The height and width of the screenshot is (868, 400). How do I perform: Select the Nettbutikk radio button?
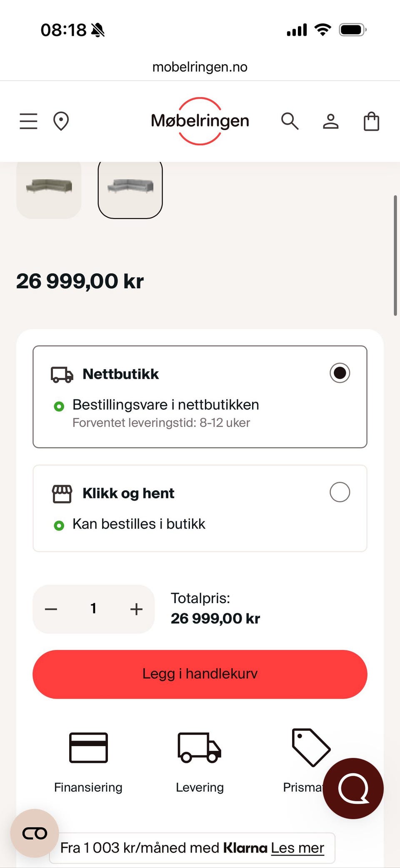point(340,373)
